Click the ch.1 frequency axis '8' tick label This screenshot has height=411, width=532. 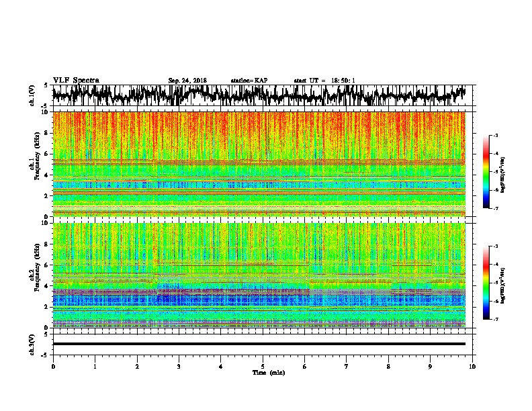coord(46,133)
